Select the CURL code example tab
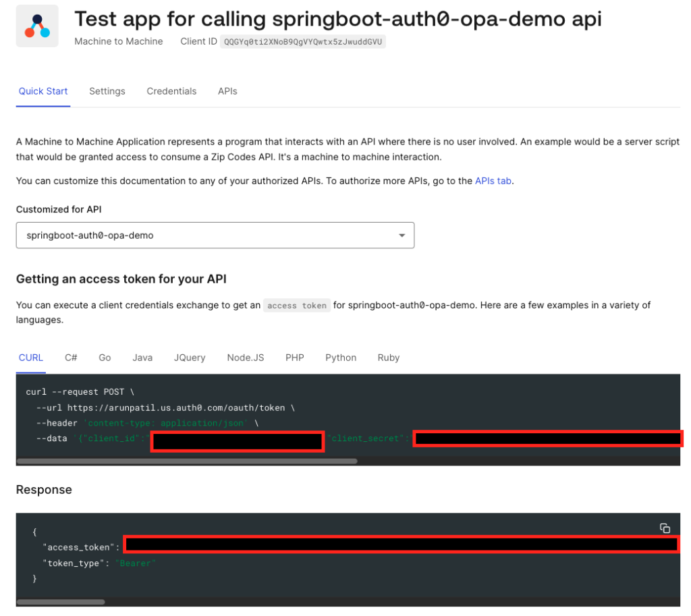 [31, 358]
